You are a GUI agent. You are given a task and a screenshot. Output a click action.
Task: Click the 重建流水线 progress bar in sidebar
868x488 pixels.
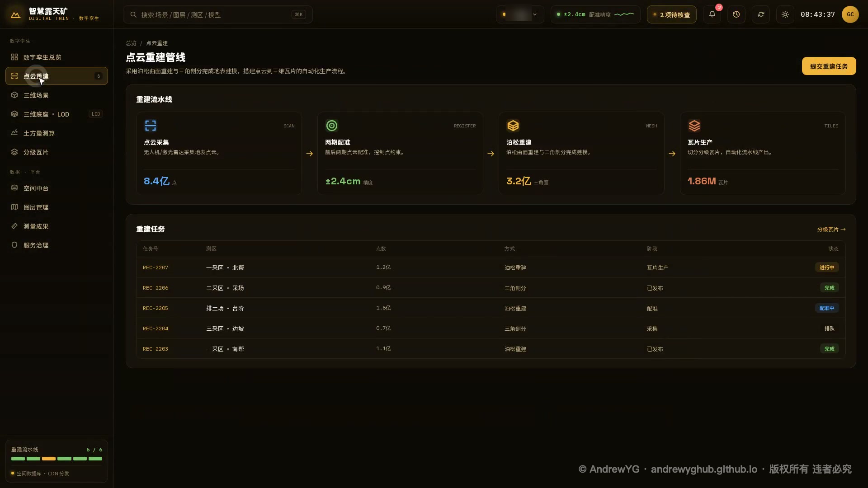coord(57,459)
